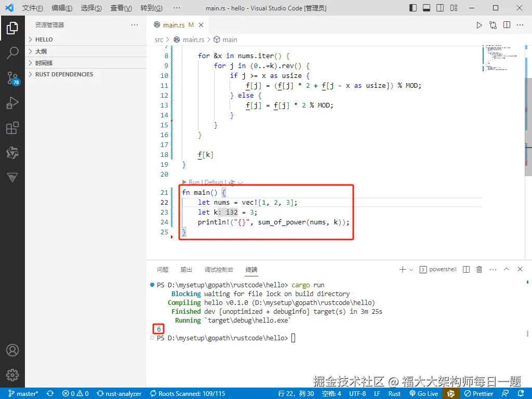532x399 pixels.
Task: Split the terminal pane
Action: tap(466, 270)
